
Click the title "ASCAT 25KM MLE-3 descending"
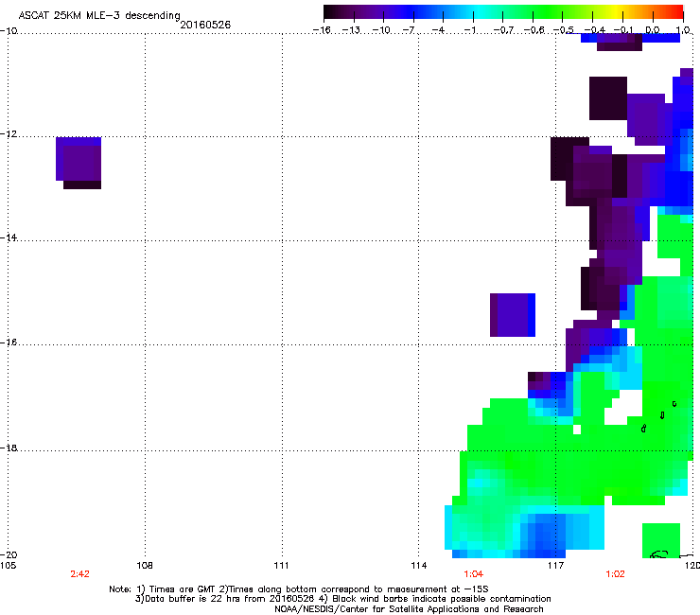pyautogui.click(x=99, y=15)
